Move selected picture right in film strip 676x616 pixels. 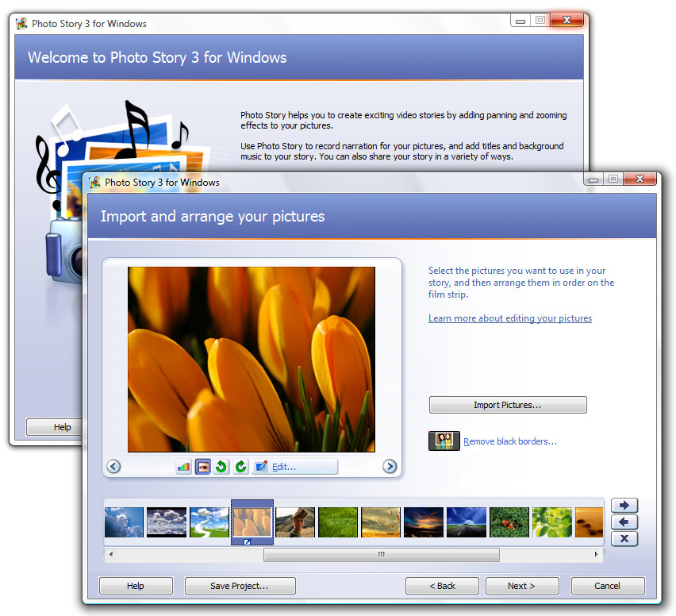click(624, 505)
